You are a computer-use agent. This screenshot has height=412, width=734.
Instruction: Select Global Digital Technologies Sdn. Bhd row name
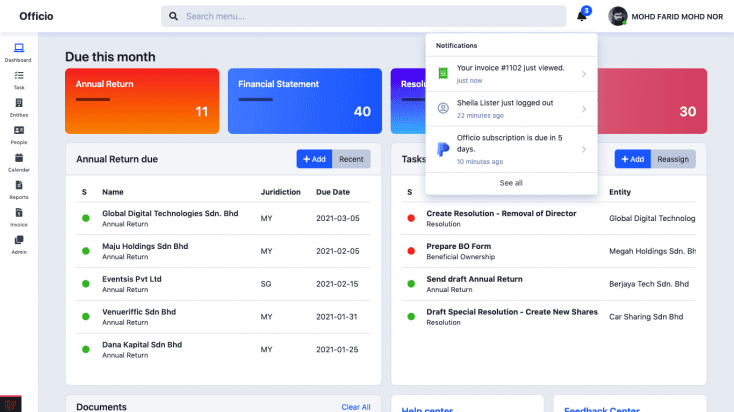tap(170, 213)
